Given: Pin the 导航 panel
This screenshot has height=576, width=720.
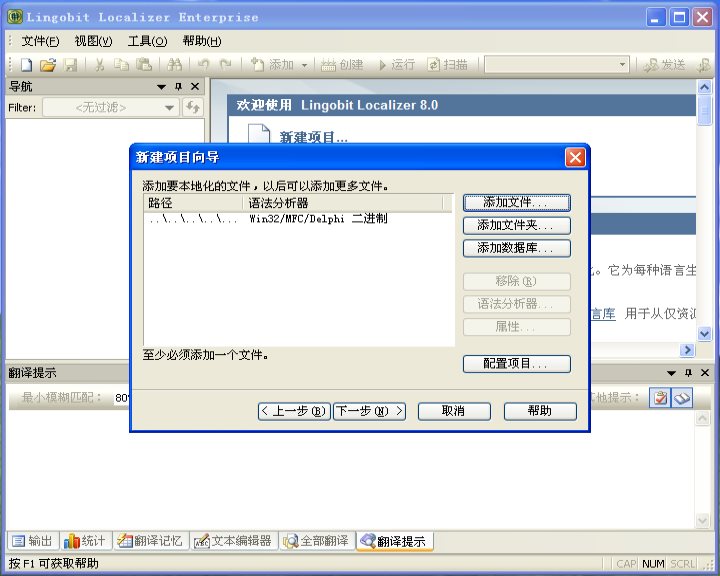Looking at the screenshot, I should pyautogui.click(x=178, y=86).
